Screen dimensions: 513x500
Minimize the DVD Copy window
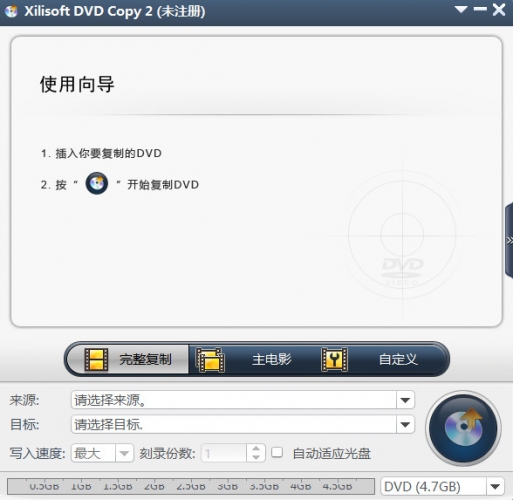(480, 9)
